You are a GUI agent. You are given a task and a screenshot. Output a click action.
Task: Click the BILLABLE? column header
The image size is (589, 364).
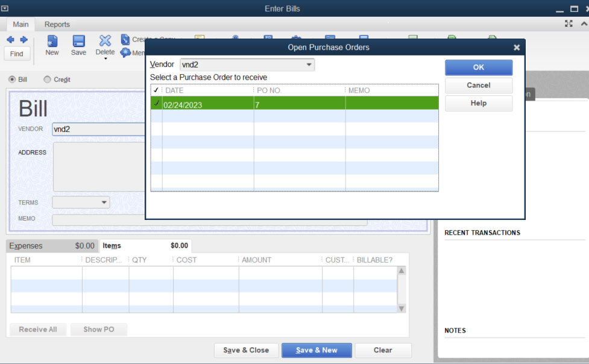point(374,260)
